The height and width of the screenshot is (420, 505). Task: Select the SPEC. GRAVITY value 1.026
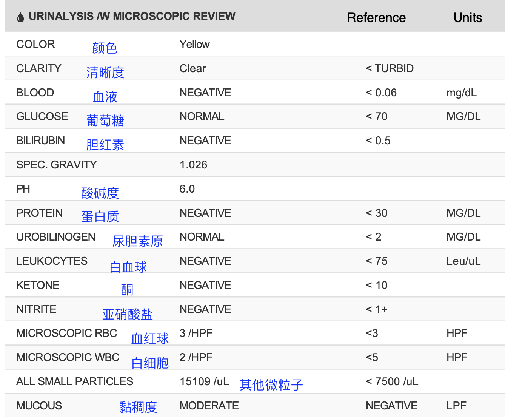pos(194,165)
